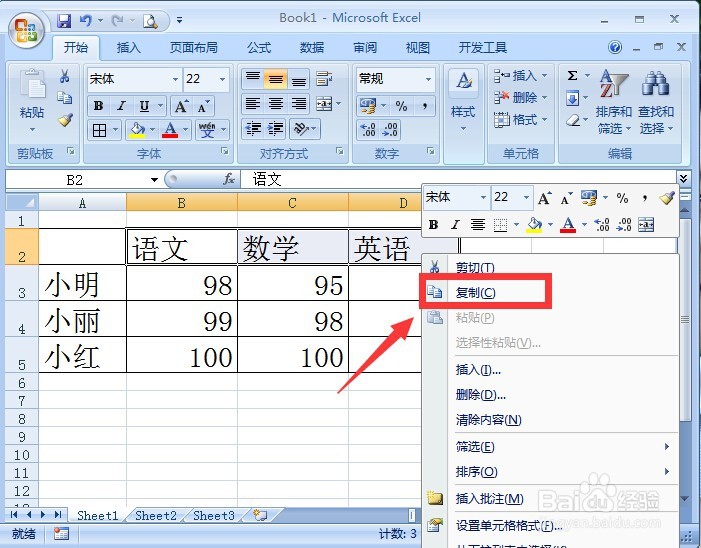Switch to the 插入 ribbon tab
This screenshot has width=701, height=548.
(129, 47)
